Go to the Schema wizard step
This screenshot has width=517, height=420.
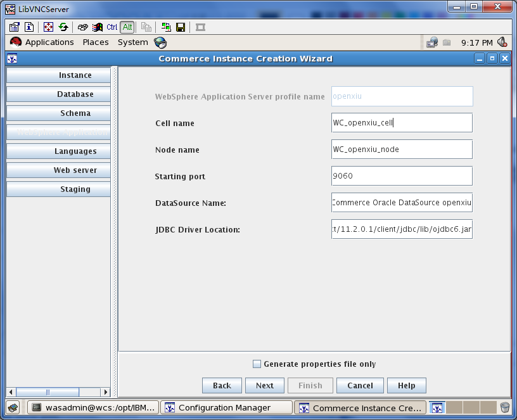coord(58,113)
